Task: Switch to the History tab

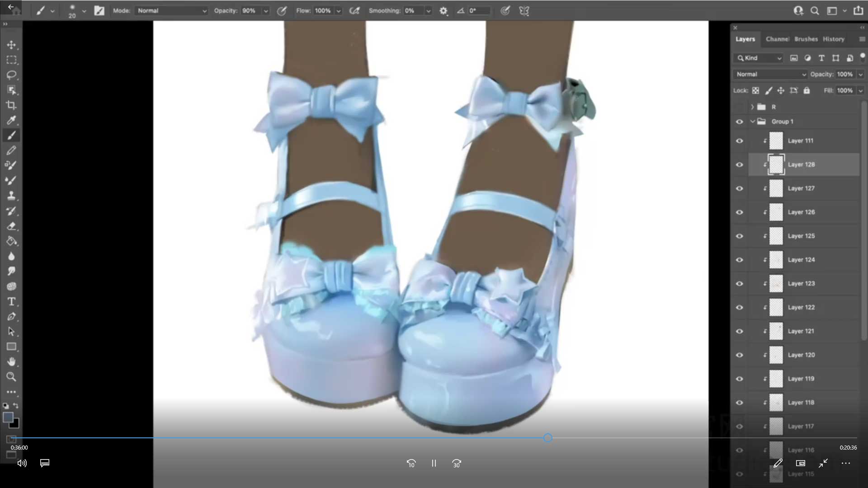Action: (x=833, y=39)
